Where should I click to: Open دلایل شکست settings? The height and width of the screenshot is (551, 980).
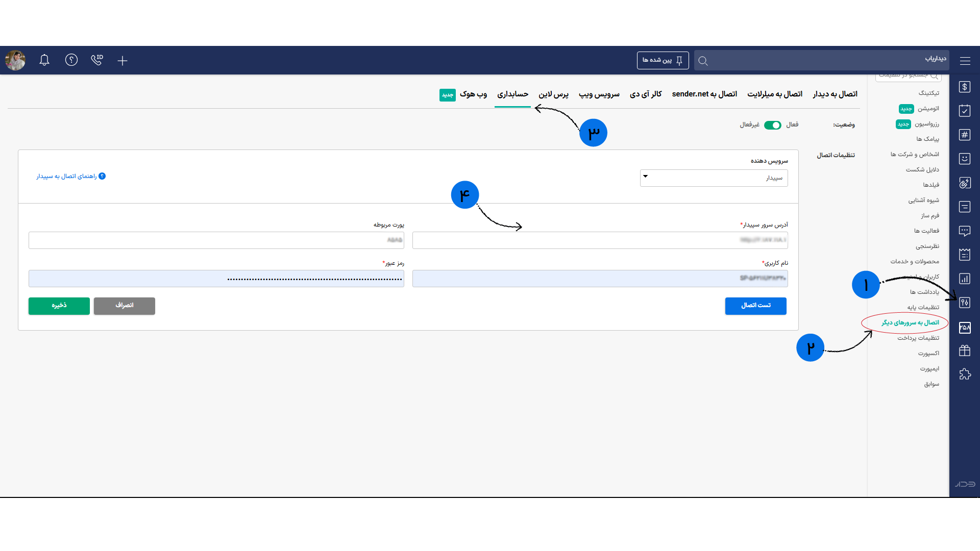[x=922, y=170]
